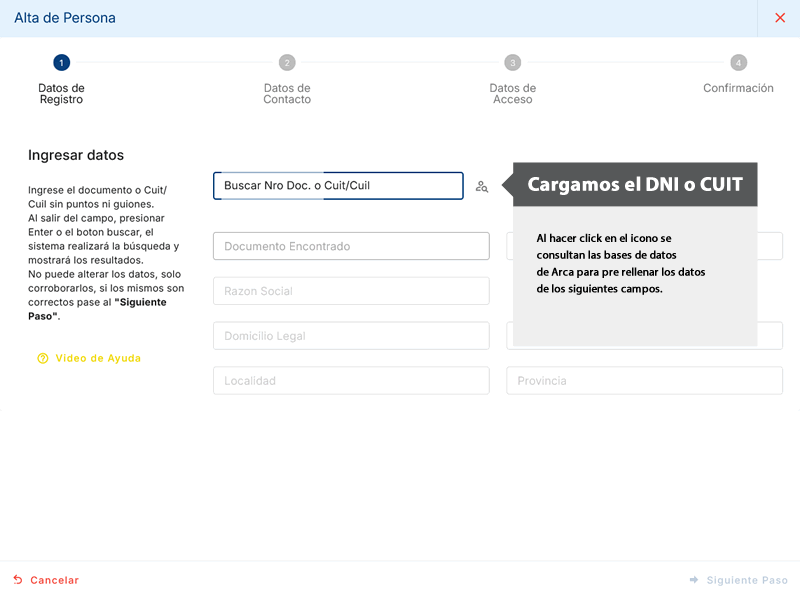Click into the Razon Social field
This screenshot has height=595, width=800.
pyautogui.click(x=351, y=291)
